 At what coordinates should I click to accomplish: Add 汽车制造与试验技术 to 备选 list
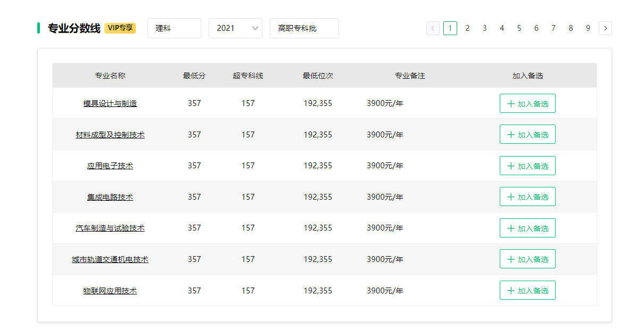click(x=527, y=228)
